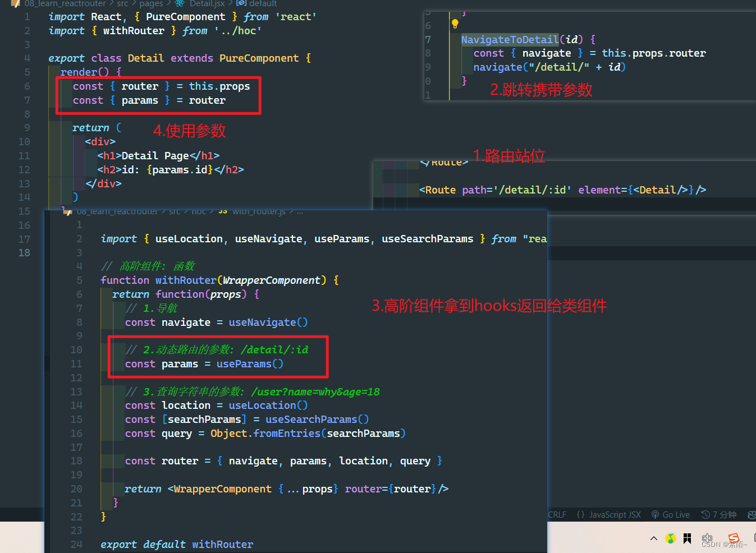Screen dimensions: 756x553
Task: Click router={router} prop in return statement
Action: (x=390, y=489)
